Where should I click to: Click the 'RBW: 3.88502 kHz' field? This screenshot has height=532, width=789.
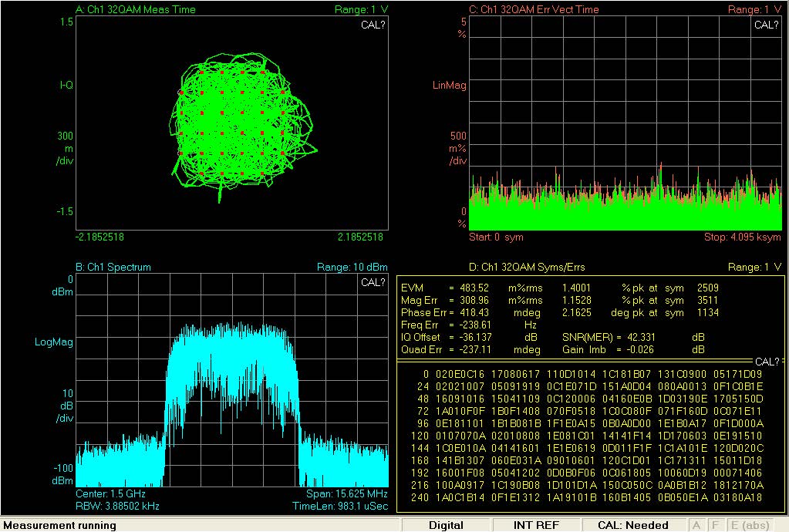point(118,507)
